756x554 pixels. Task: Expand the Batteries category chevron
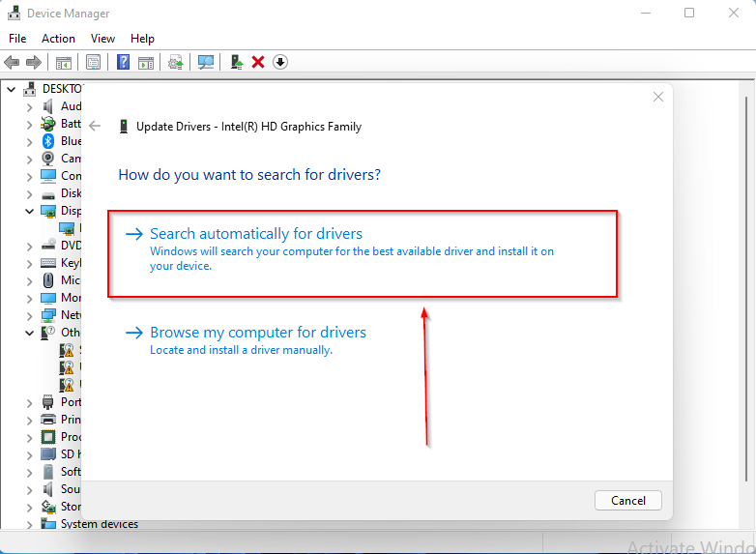pos(29,125)
